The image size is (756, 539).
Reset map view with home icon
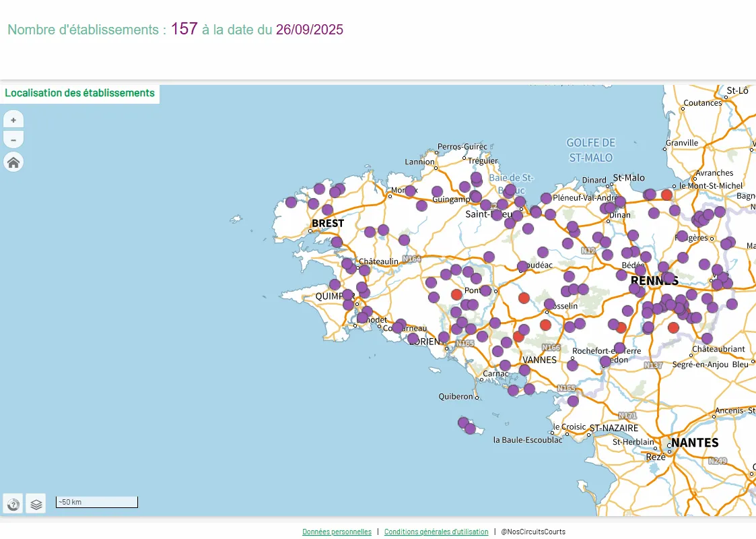(x=13, y=162)
